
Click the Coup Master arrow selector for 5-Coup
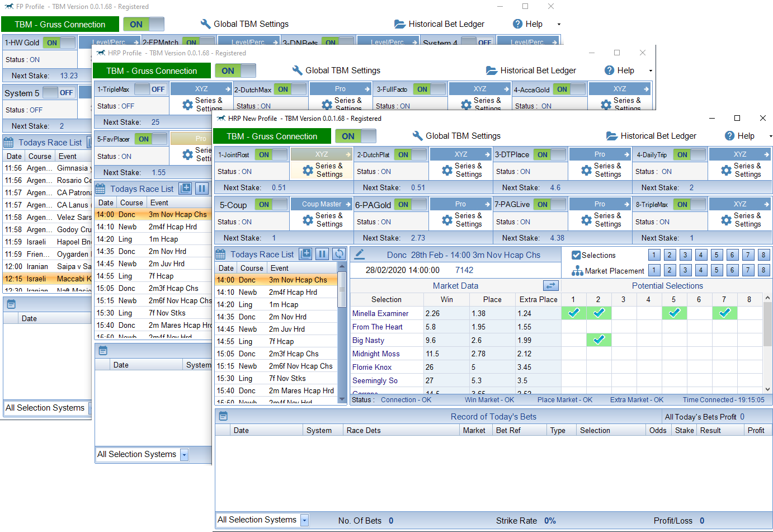tap(322, 204)
